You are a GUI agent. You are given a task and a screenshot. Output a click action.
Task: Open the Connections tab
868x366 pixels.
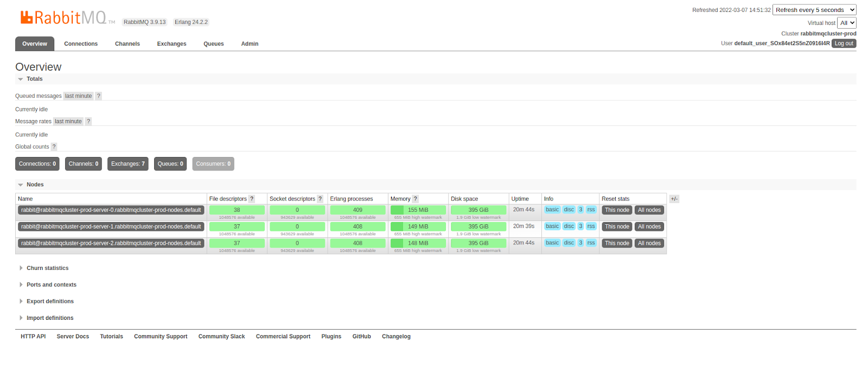pos(81,43)
